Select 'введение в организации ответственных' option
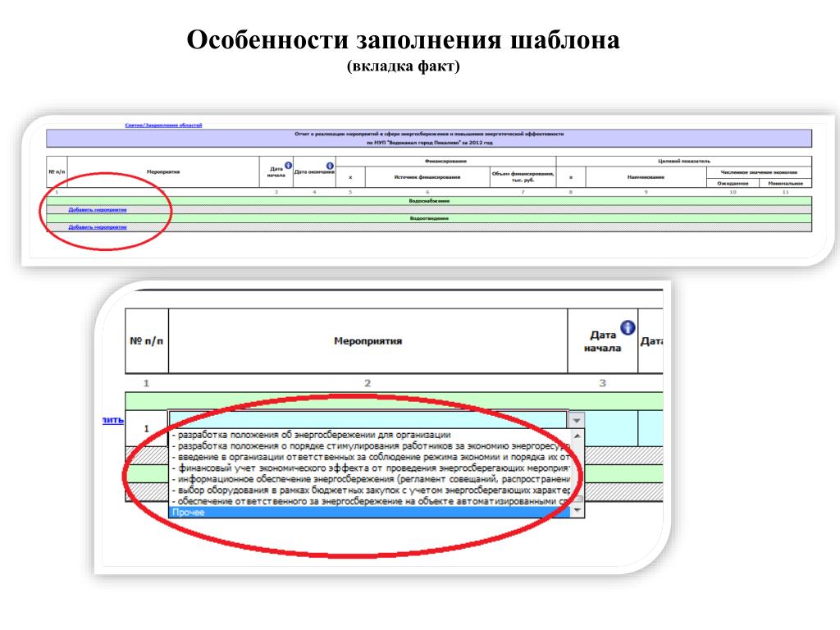This screenshot has width=840, height=630. pyautogui.click(x=370, y=457)
